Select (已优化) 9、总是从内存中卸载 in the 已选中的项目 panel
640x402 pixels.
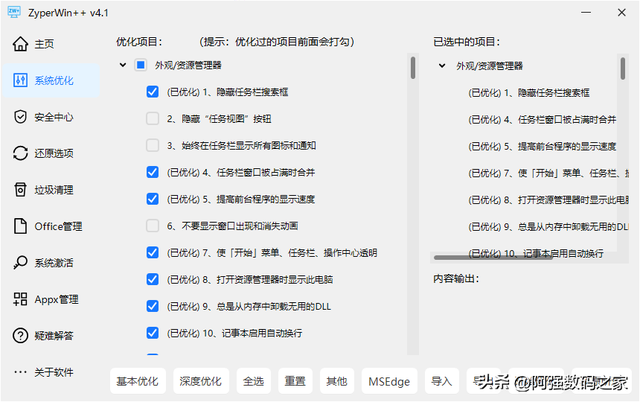(548, 227)
